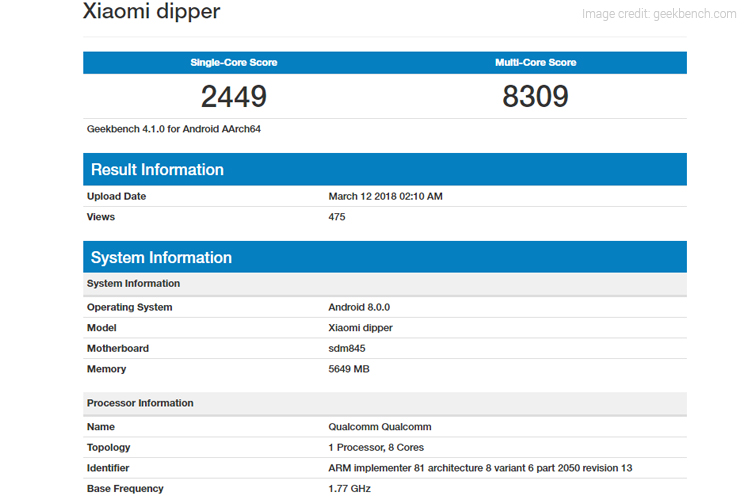The width and height of the screenshot is (750, 500).
Task: Select the Single-Core Score column header
Action: 234,63
